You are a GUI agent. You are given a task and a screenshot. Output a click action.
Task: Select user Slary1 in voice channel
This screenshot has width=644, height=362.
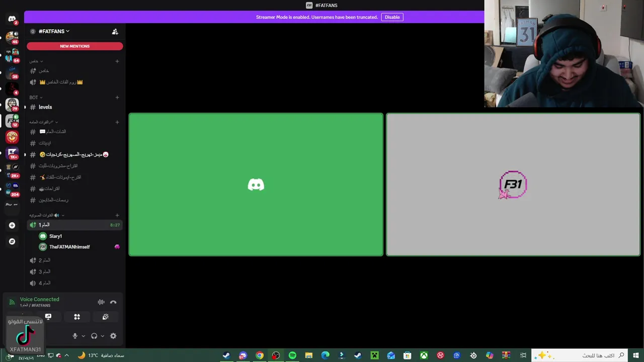point(79,236)
